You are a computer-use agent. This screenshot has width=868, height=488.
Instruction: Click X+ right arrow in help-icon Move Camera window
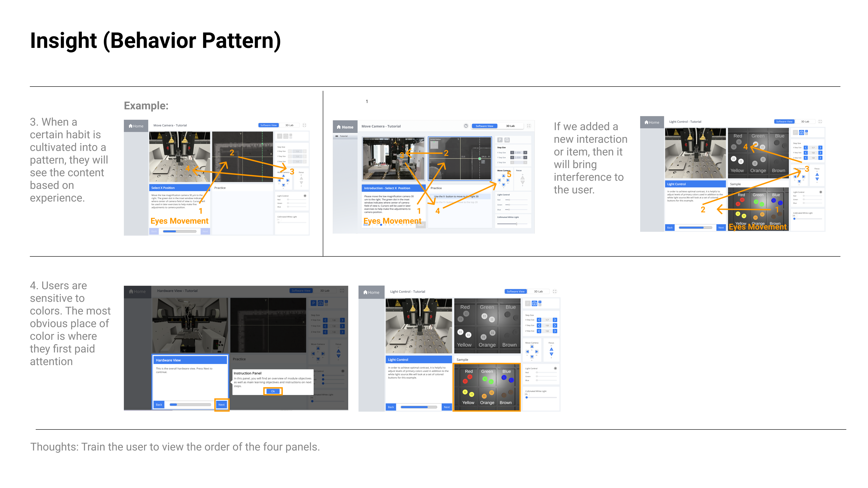(508, 180)
